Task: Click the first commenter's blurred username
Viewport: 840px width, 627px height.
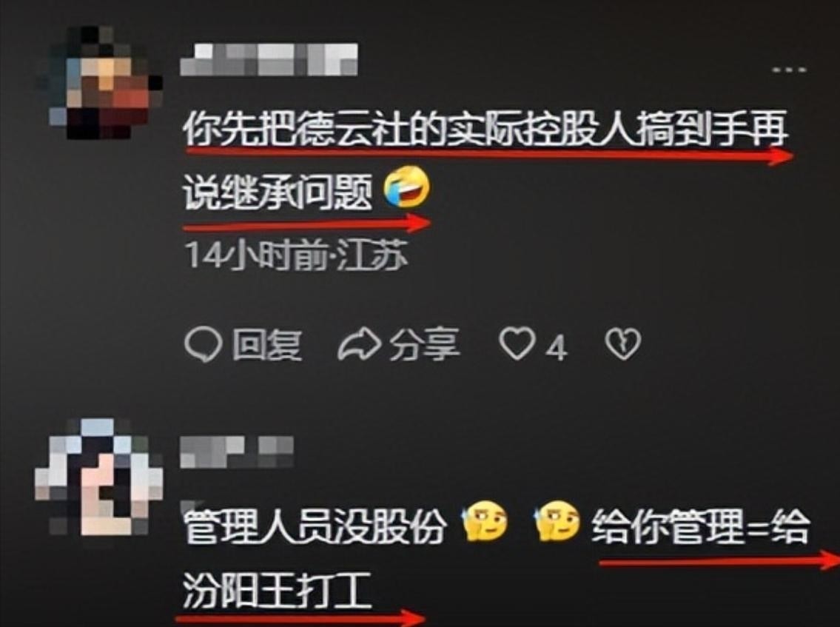Action: [269, 59]
